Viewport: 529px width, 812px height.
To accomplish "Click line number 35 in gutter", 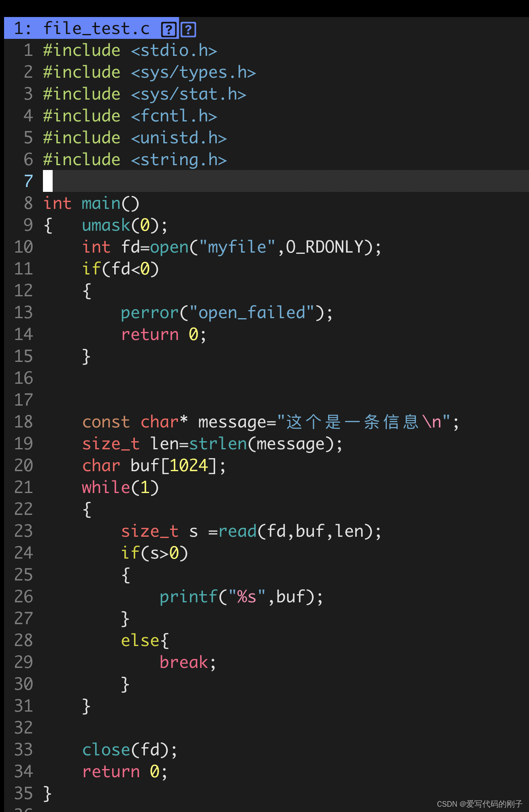I will [x=23, y=794].
